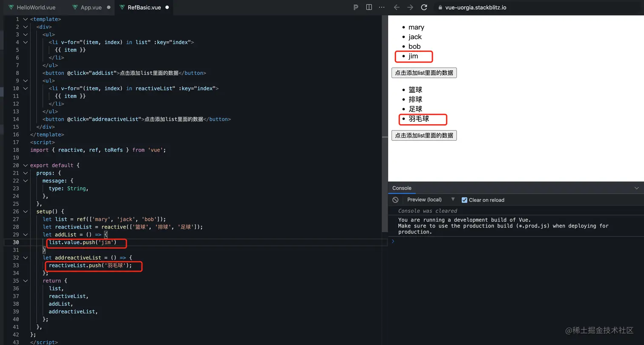Click the add-list button below the jim item
644x345 pixels.
point(424,73)
